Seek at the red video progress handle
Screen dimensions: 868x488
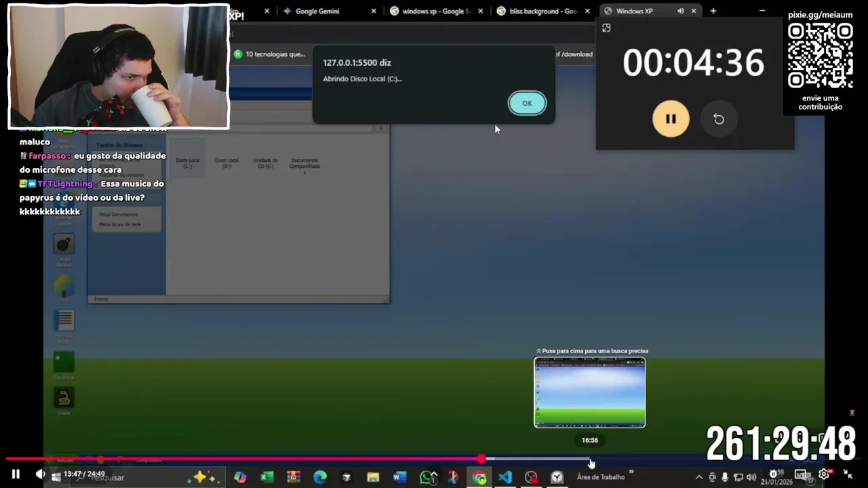coord(481,460)
